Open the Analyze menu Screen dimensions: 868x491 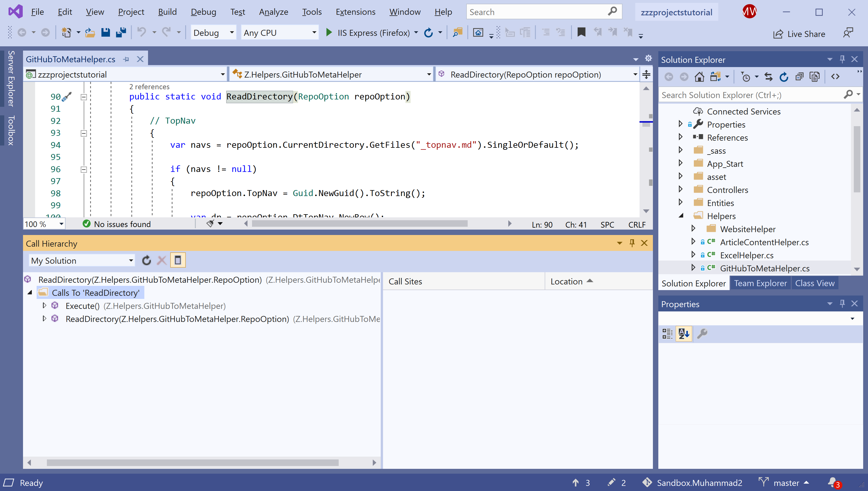[273, 12]
